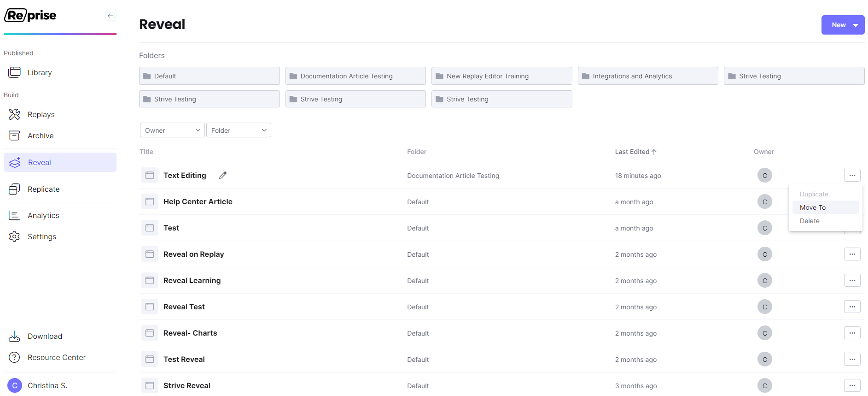Click the page icon next to Help Center Article
The width and height of the screenshot is (868, 396).
click(150, 201)
